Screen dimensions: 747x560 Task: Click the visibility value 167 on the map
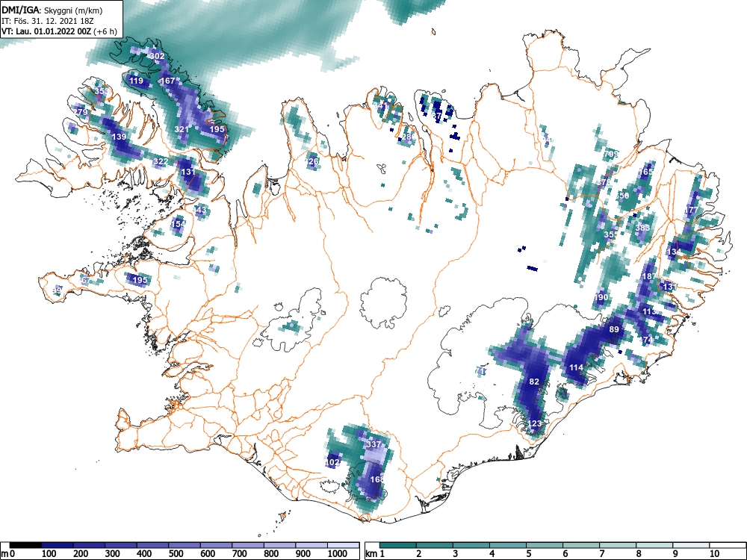click(167, 81)
